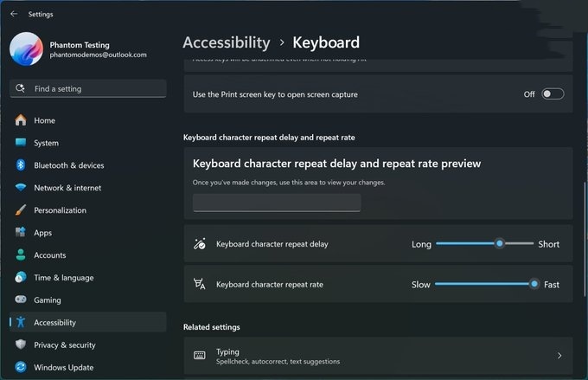
Task: Click the Windows Update refresh icon
Action: point(21,367)
